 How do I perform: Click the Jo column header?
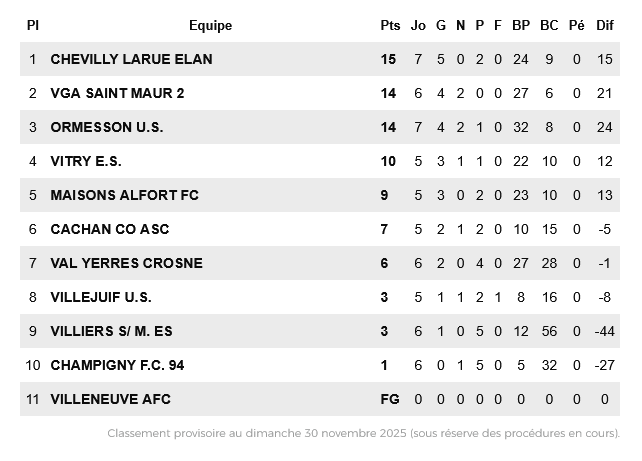(x=418, y=25)
